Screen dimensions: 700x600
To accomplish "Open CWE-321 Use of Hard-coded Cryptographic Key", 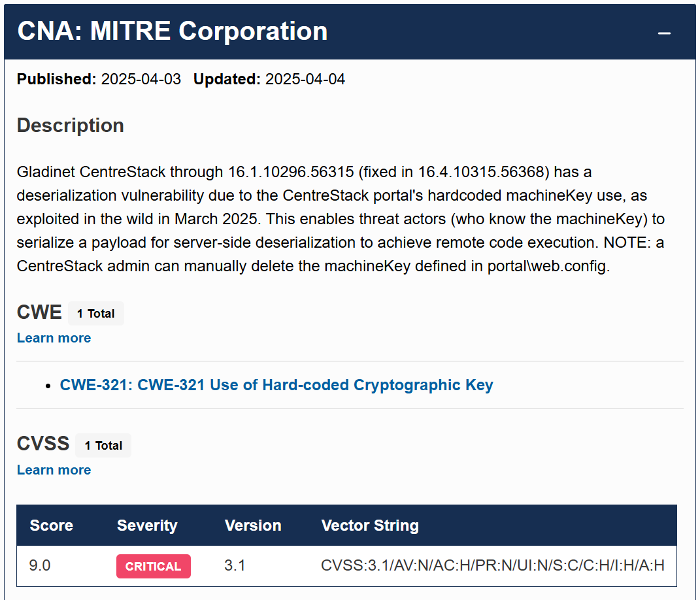I will (276, 385).
